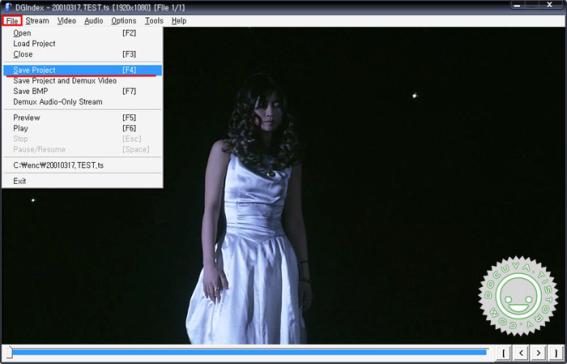Viewport: 567px width, 364px height.
Task: Choose Save Project and Demux Video
Action: (82, 81)
